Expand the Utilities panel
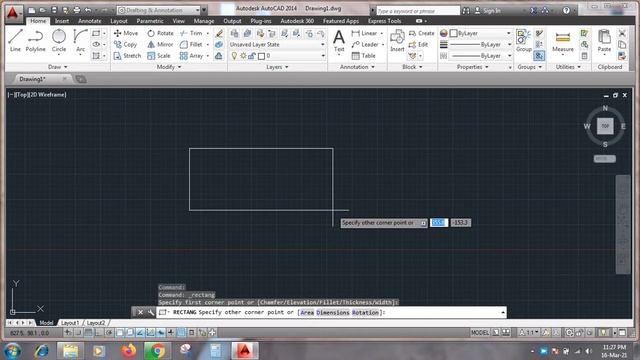Viewport: 640px width, 360px height. (x=568, y=67)
